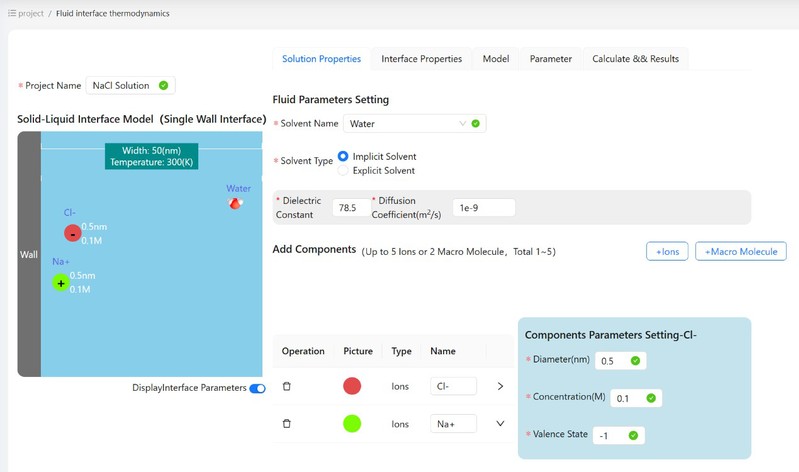799x472 pixels.
Task: Delete the Cl- ion row
Action: point(287,386)
